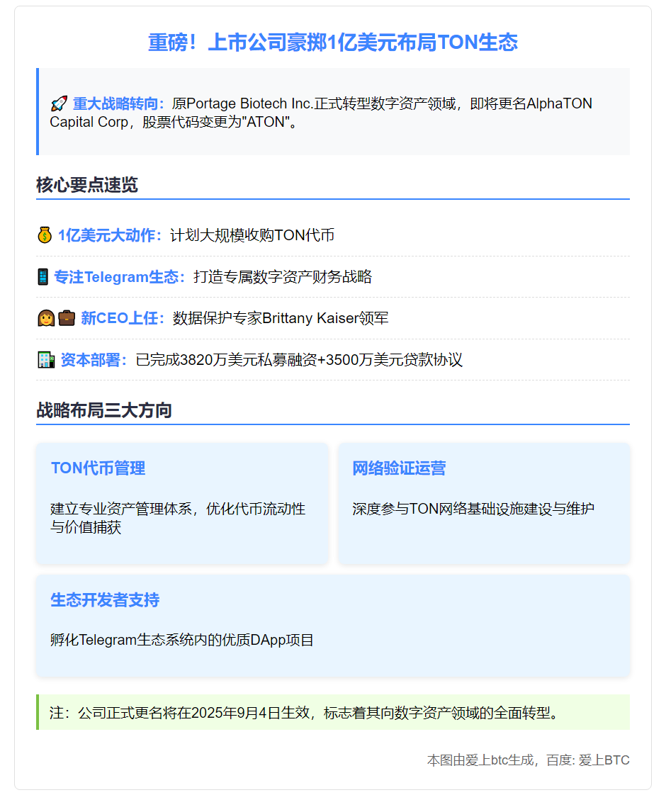Click the rocket emoji icon
The width and height of the screenshot is (666, 812).
pos(58,104)
